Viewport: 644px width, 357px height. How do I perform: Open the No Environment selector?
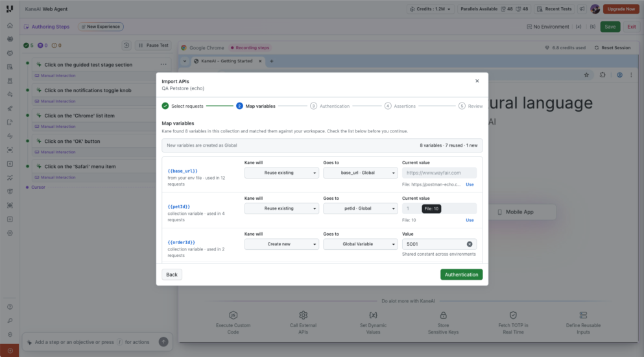pos(548,27)
